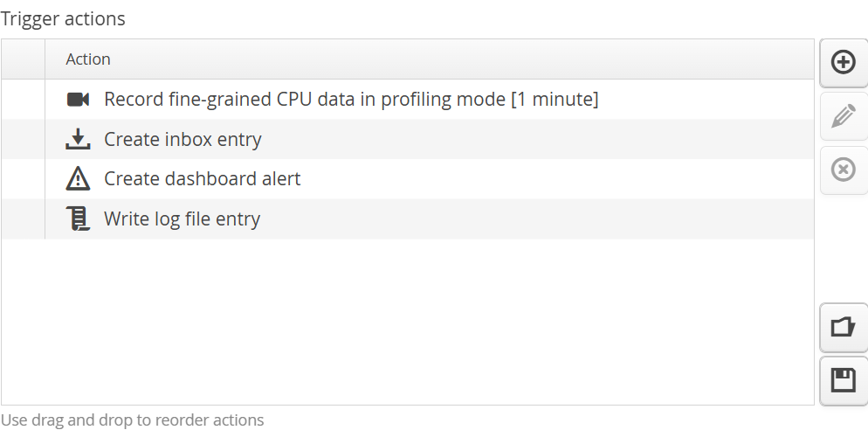The height and width of the screenshot is (437, 868).
Task: Click the log scroll icon
Action: click(x=79, y=218)
